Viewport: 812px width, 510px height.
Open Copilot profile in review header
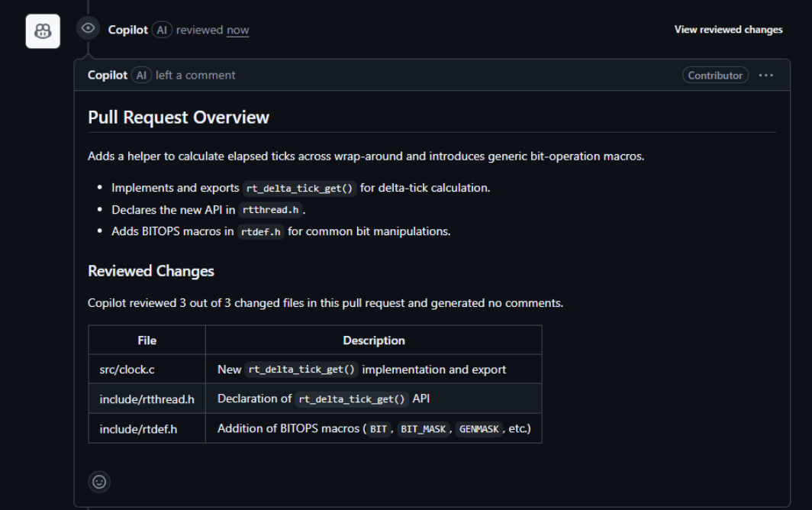[128, 30]
